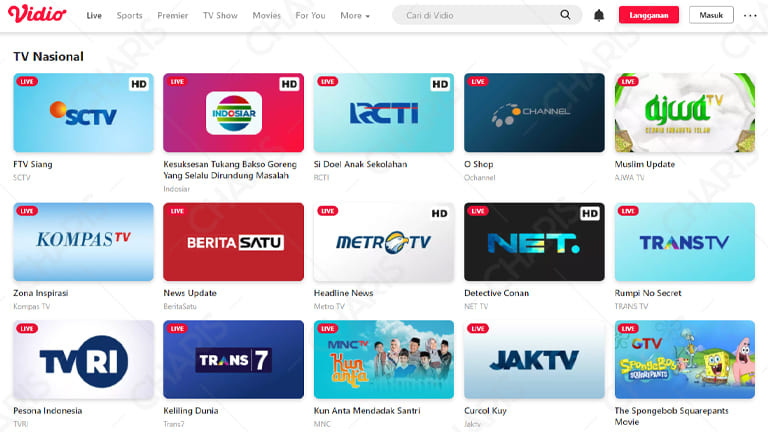
Task: Click the BeritaSatu channel name text
Action: (x=180, y=306)
